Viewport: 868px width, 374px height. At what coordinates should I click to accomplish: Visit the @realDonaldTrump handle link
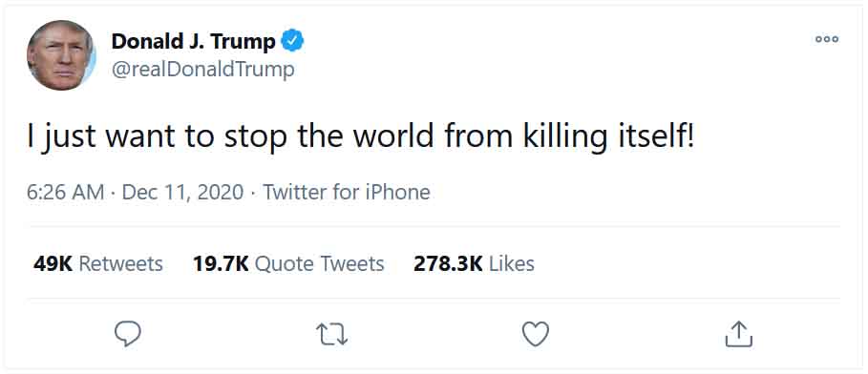pyautogui.click(x=203, y=70)
